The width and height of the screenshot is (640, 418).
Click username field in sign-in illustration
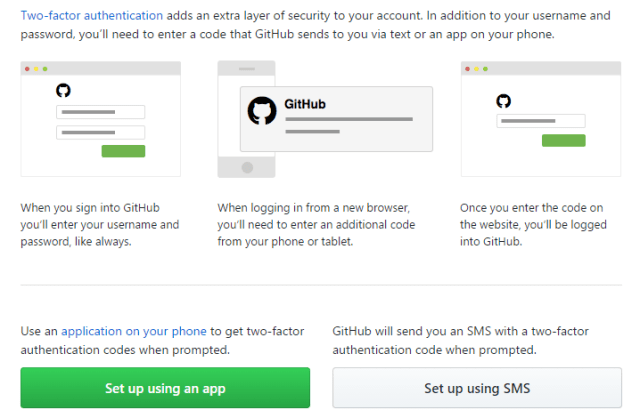click(x=102, y=112)
